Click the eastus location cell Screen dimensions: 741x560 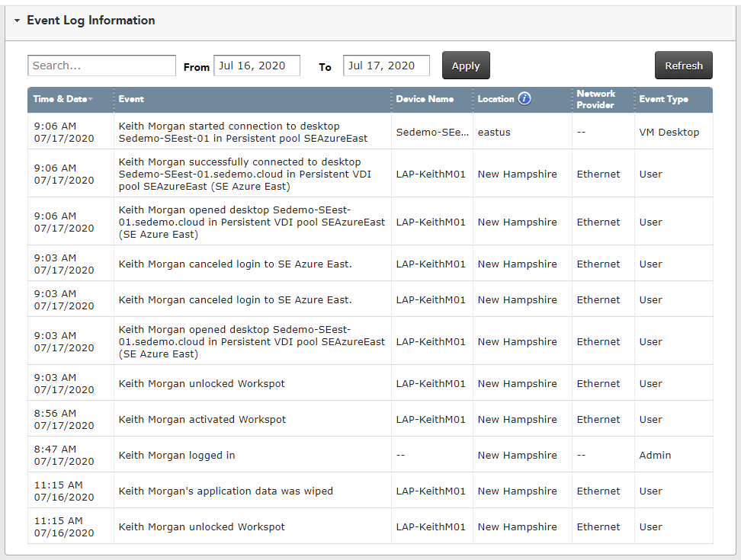coord(494,133)
